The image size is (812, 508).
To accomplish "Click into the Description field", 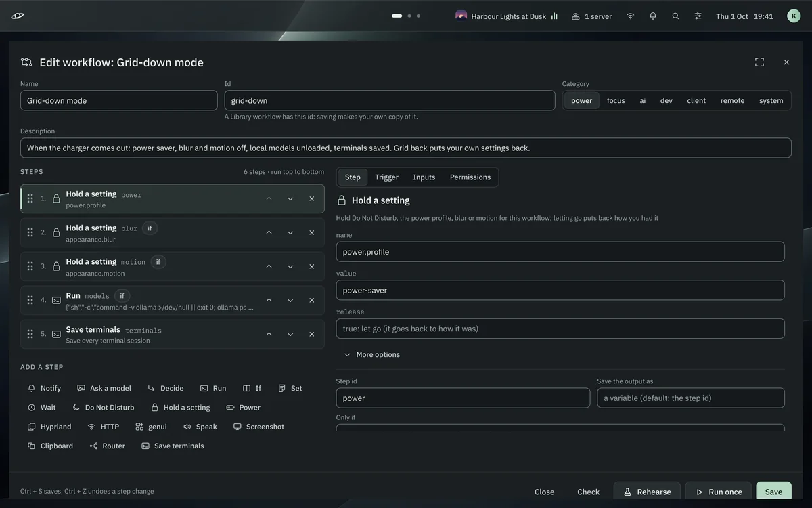I will pos(406,148).
